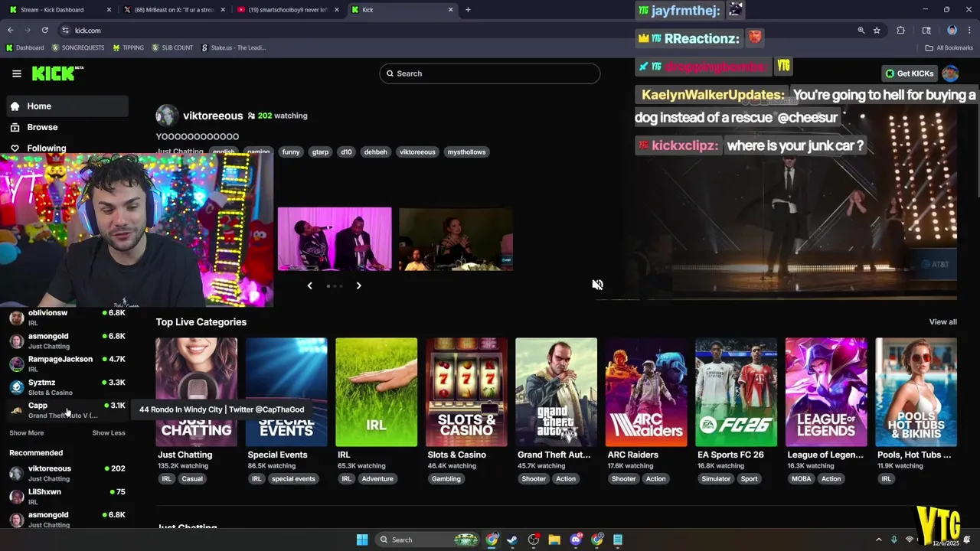Open the Kick hamburger sidebar menu
980x551 pixels.
click(16, 73)
